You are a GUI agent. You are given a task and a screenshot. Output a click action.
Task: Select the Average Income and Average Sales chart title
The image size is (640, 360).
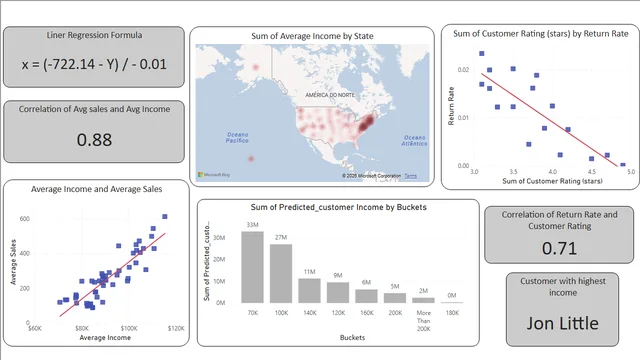coord(97,189)
